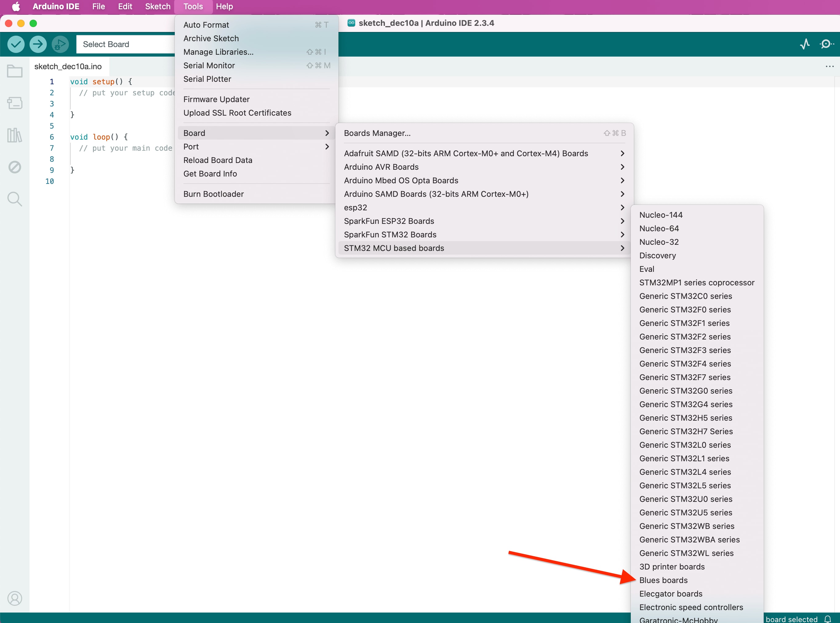Screen dimensions: 840x623
Task: Open the Boards Manager sidebar icon
Action: (15, 103)
